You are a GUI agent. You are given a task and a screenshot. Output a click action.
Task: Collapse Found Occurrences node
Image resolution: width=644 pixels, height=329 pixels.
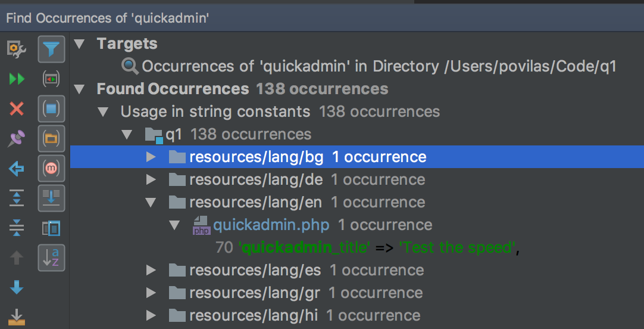click(79, 89)
